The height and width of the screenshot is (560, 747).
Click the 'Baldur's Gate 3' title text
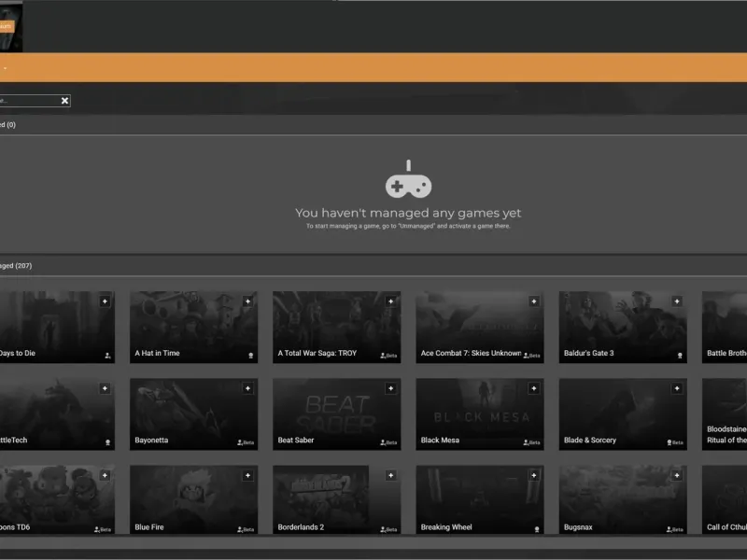[589, 353]
